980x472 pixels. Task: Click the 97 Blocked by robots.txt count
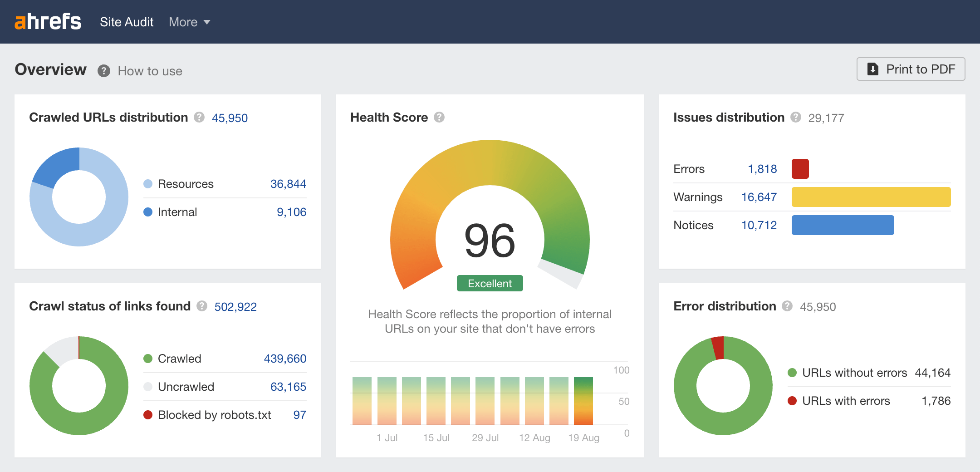299,415
